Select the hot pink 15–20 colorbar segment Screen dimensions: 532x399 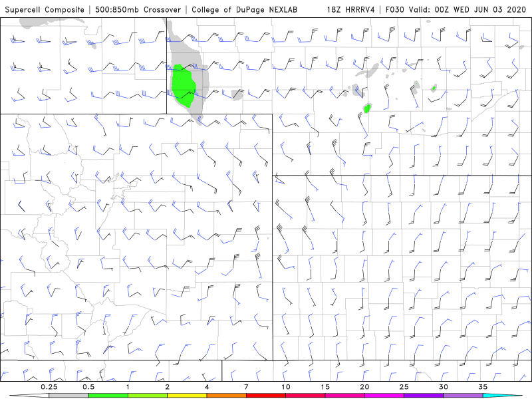(344, 396)
